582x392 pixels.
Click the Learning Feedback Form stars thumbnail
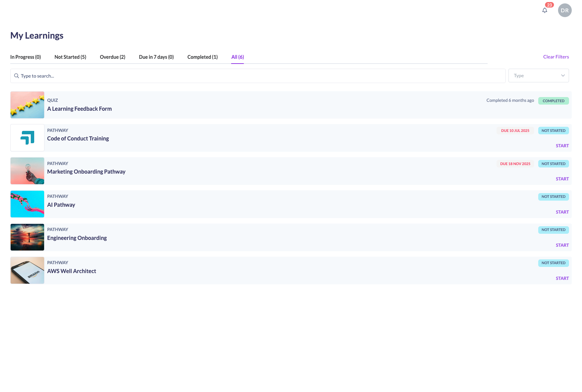point(27,105)
